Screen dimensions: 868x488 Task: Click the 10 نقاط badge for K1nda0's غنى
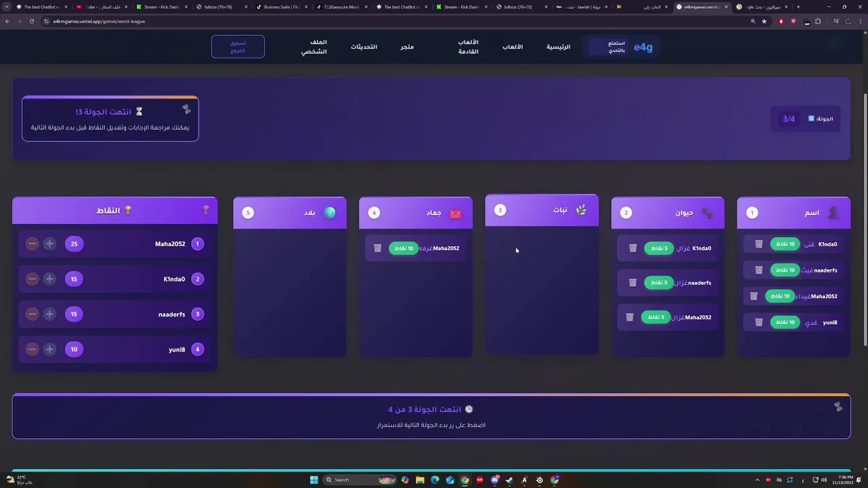[785, 244]
